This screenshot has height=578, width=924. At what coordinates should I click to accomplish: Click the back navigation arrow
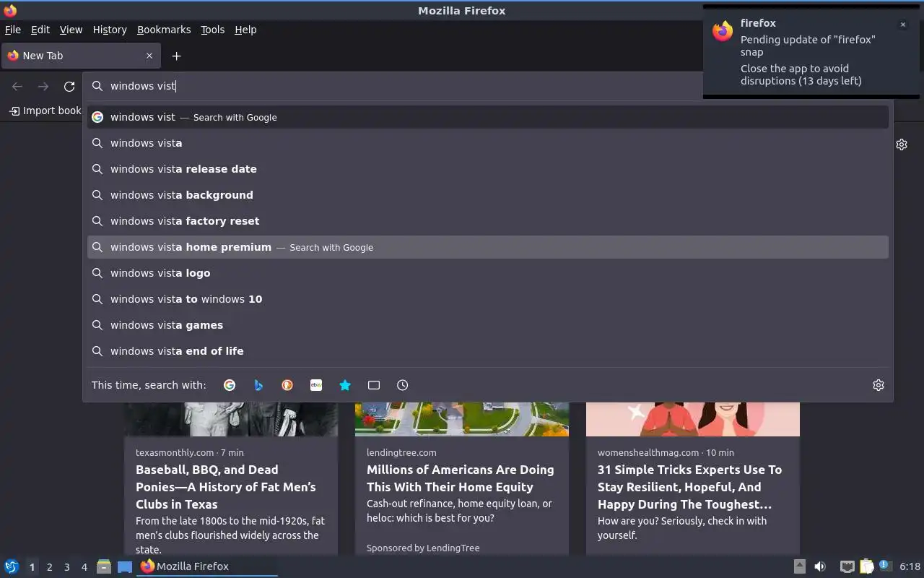pos(17,86)
